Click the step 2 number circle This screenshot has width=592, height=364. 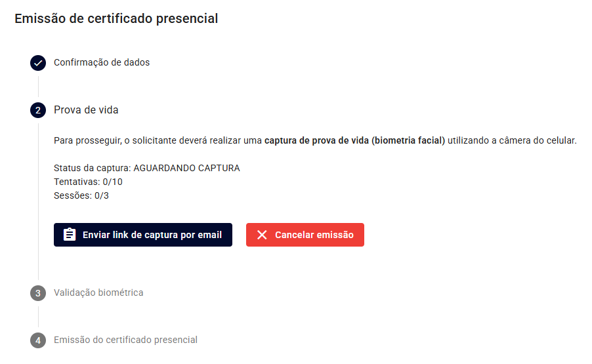(x=38, y=110)
